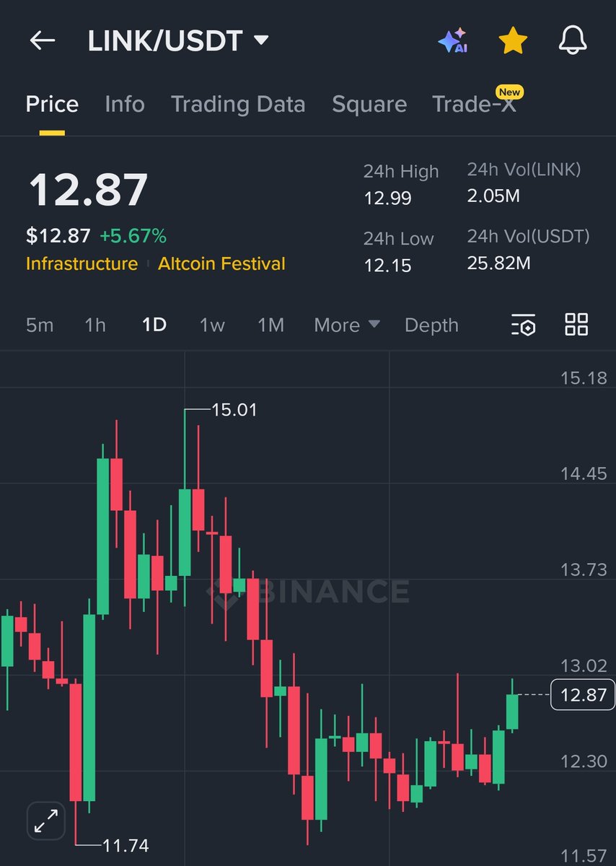Go back with the arrow icon
Screen dimensions: 616x866
click(43, 40)
